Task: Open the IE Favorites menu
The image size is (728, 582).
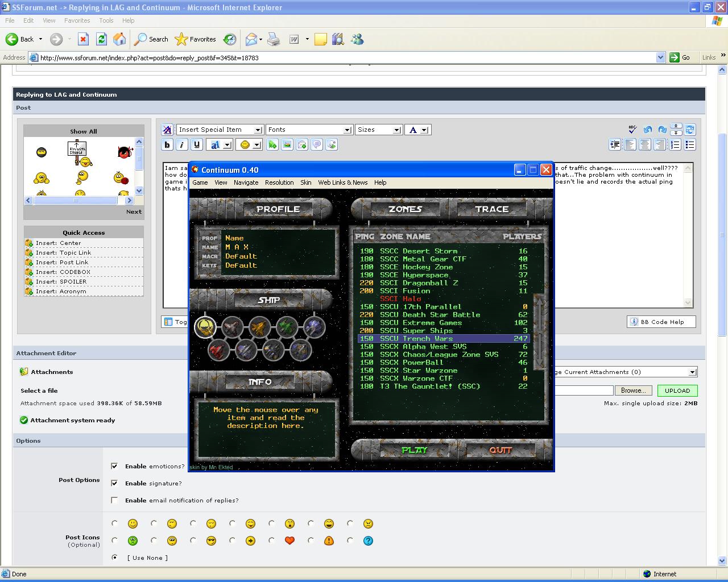Action: click(77, 20)
